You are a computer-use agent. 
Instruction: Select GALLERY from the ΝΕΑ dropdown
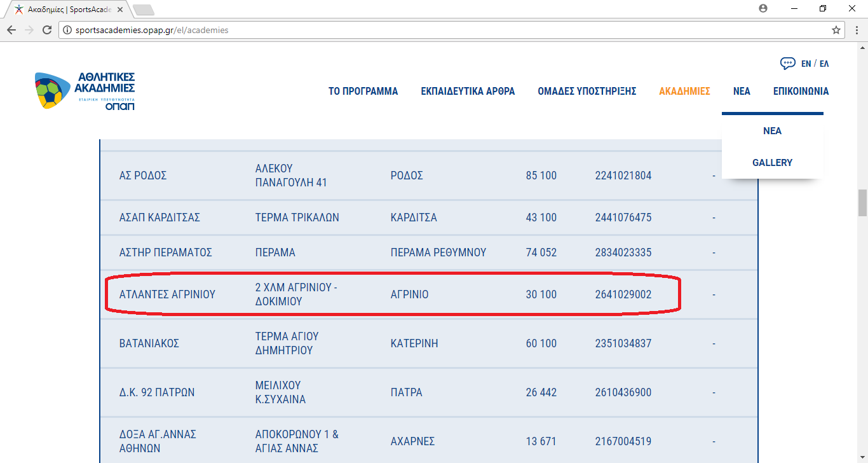pos(772,163)
